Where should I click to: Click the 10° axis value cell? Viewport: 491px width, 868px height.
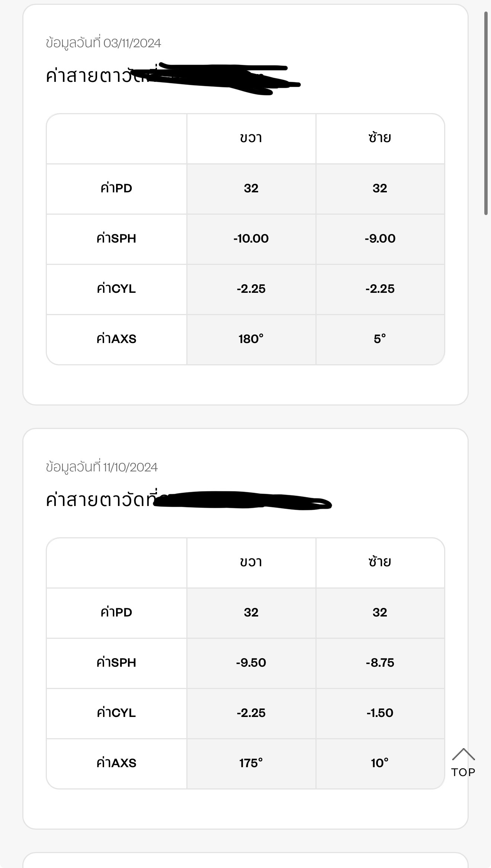pos(380,763)
